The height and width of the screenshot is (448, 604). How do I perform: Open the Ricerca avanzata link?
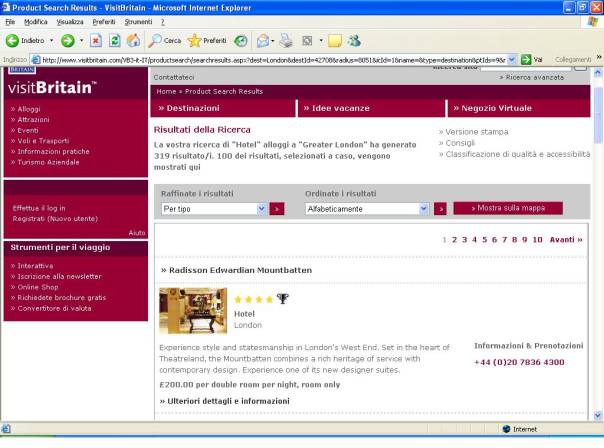point(534,77)
